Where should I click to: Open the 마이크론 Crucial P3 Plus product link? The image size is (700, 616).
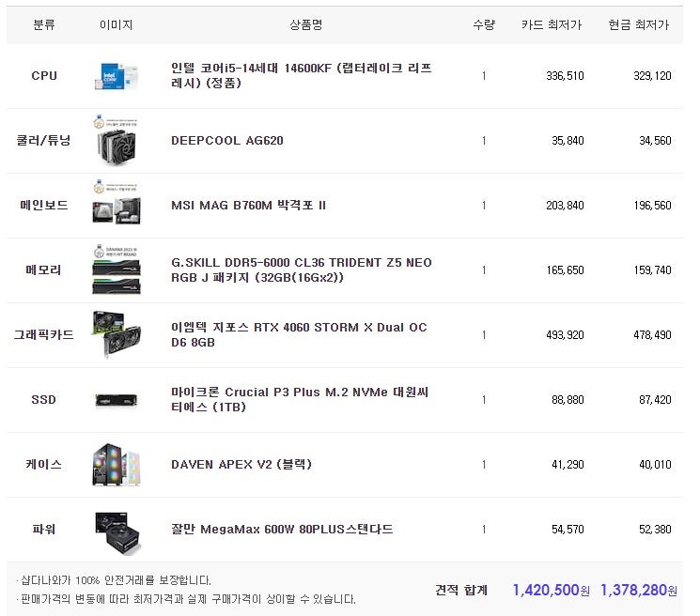point(300,399)
